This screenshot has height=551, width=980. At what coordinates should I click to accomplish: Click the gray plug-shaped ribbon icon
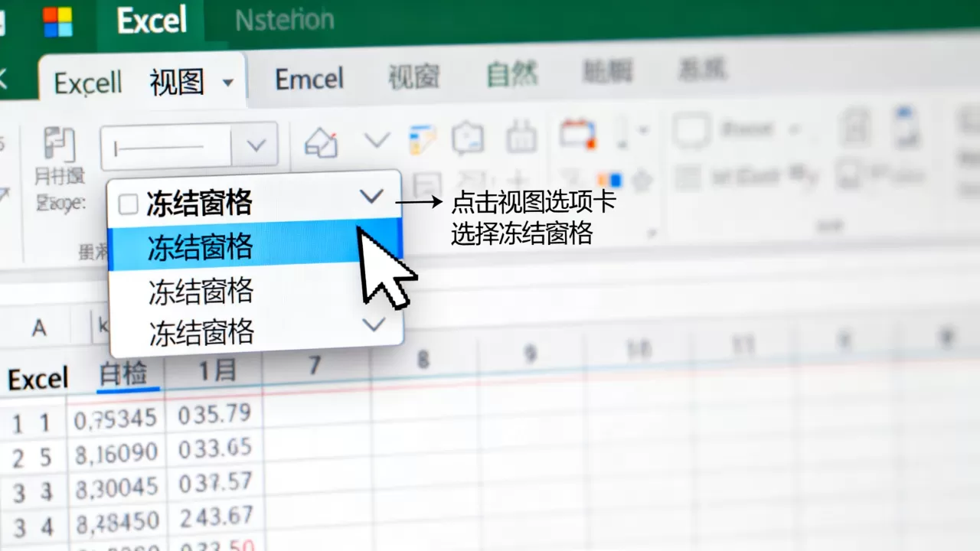[521, 137]
